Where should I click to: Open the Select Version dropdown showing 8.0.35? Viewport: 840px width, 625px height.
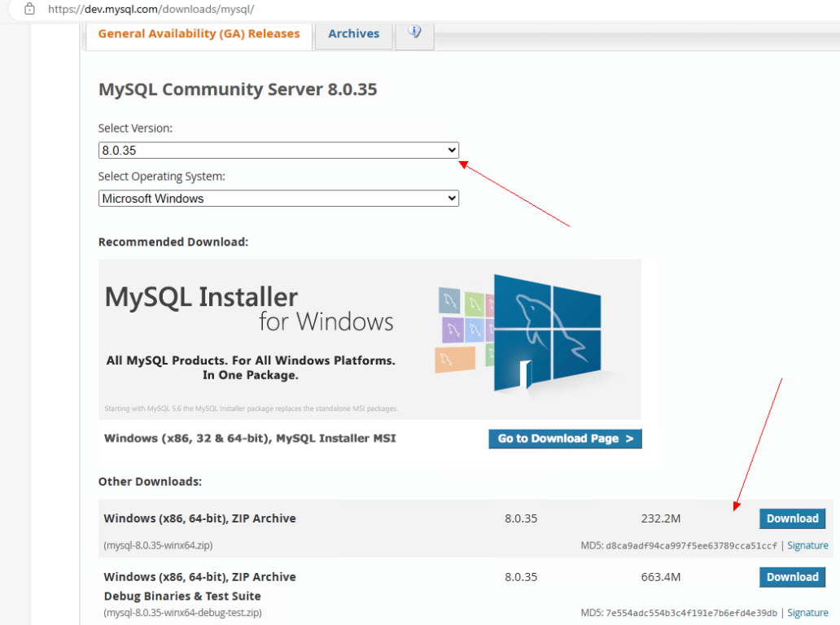278,151
